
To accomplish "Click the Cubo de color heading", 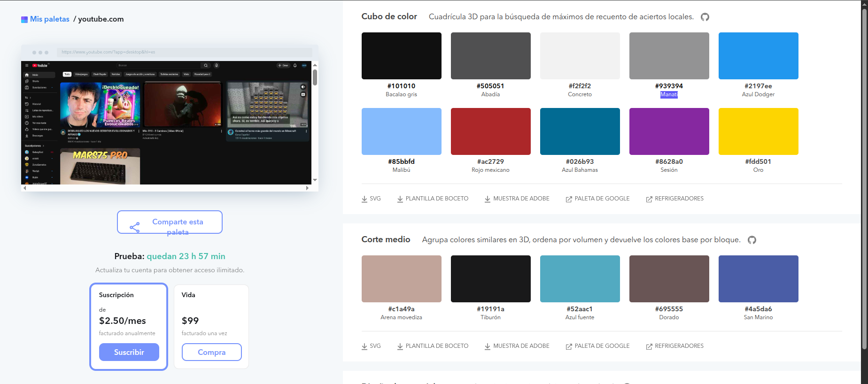I will [x=389, y=16].
